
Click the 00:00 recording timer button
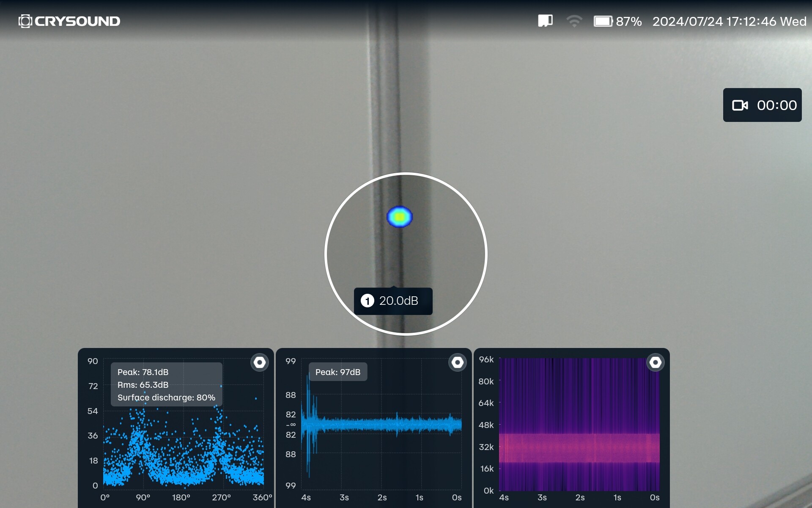click(x=776, y=105)
